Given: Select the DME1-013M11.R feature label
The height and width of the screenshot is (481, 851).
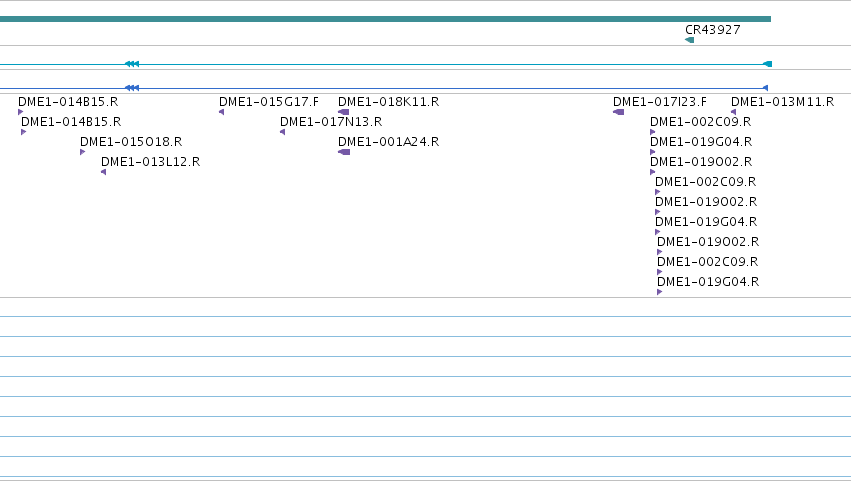Looking at the screenshot, I should coord(783,102).
